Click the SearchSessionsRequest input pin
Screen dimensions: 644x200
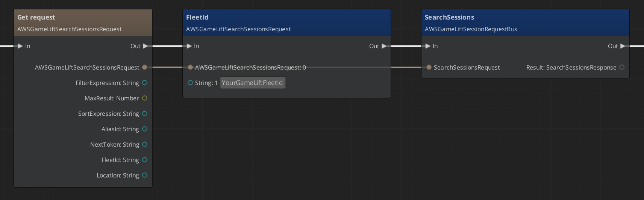pyautogui.click(x=429, y=67)
